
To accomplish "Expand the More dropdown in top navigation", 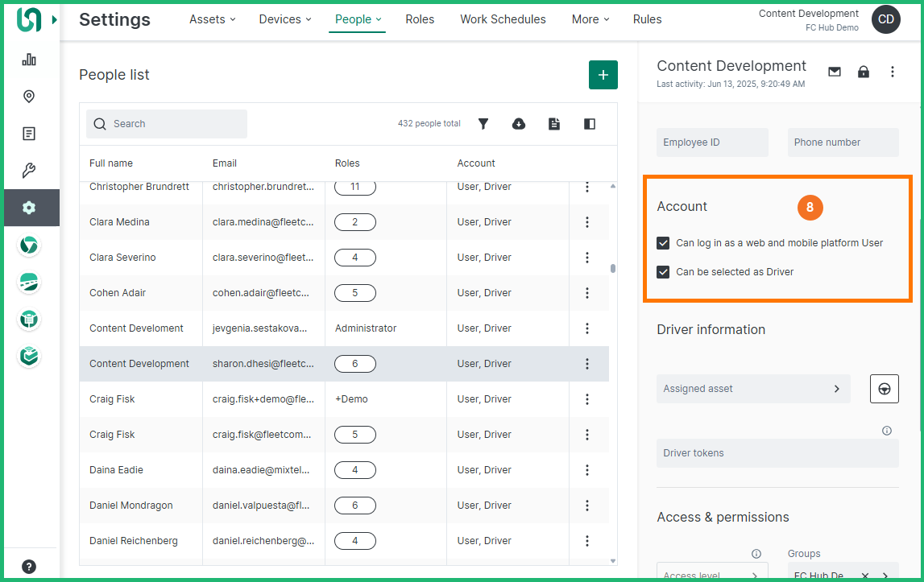I will [590, 19].
